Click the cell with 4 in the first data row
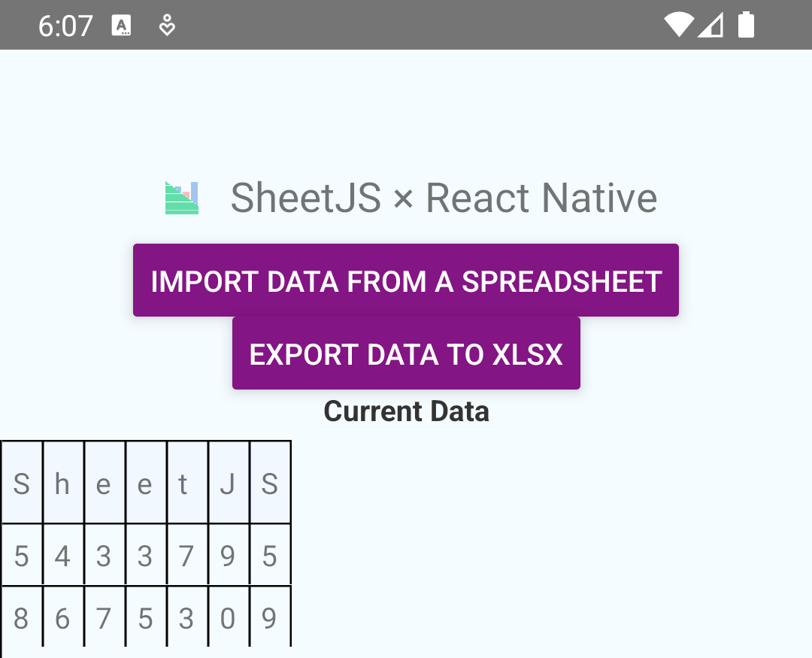Screen dimensions: 812x658 pyautogui.click(x=63, y=556)
